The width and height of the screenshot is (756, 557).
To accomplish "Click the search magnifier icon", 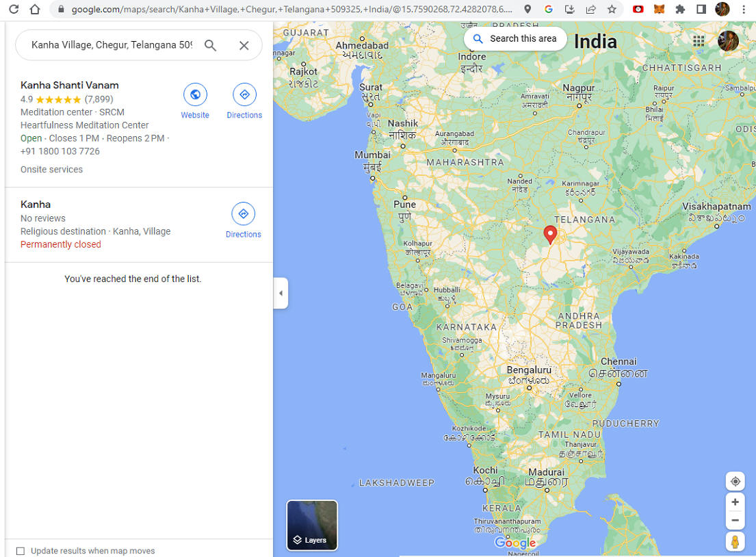I will pyautogui.click(x=210, y=45).
